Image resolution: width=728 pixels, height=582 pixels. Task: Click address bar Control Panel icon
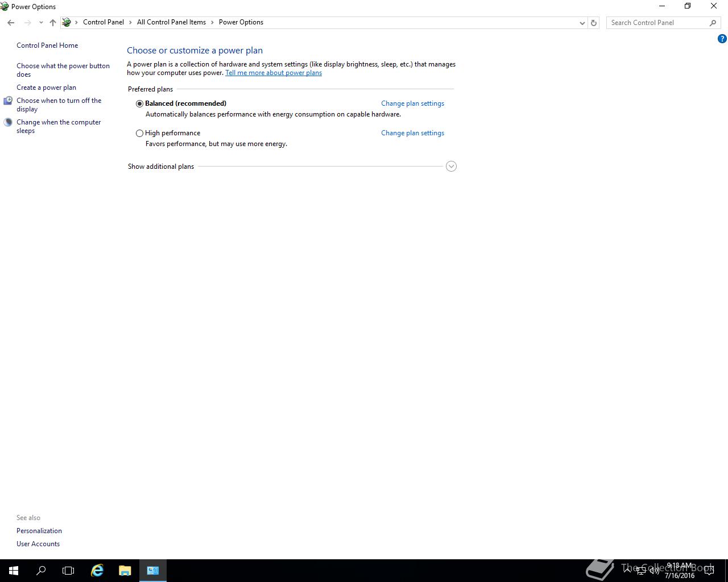[67, 22]
